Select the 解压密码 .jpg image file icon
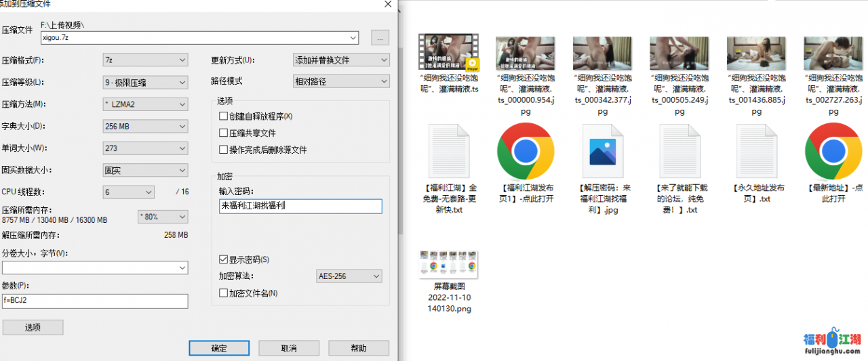This screenshot has height=361, width=868. point(602,151)
